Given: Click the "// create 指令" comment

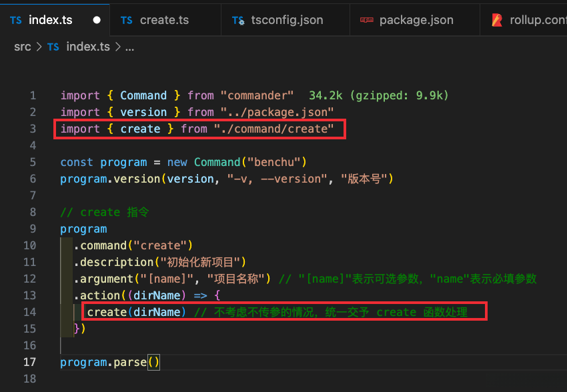Looking at the screenshot, I should (x=105, y=212).
